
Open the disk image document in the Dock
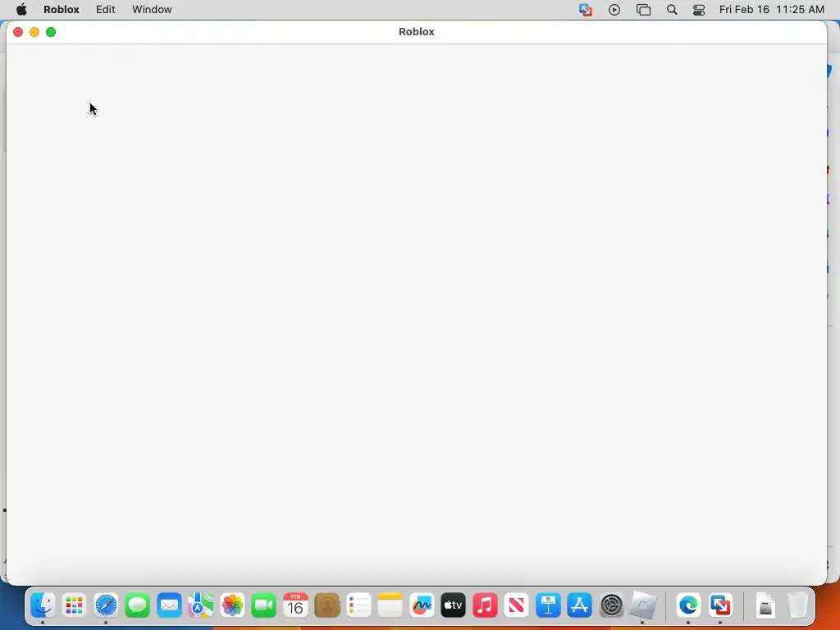tap(766, 606)
